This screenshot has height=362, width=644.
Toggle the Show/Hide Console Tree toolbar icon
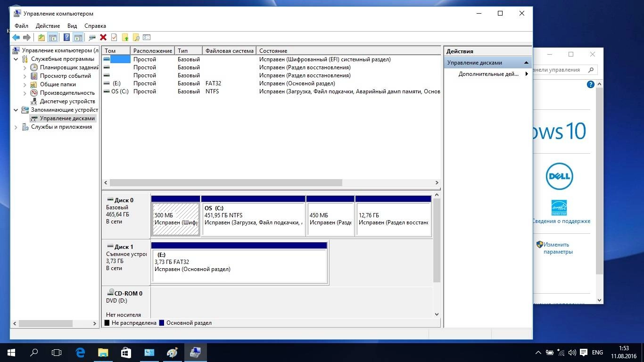point(53,37)
